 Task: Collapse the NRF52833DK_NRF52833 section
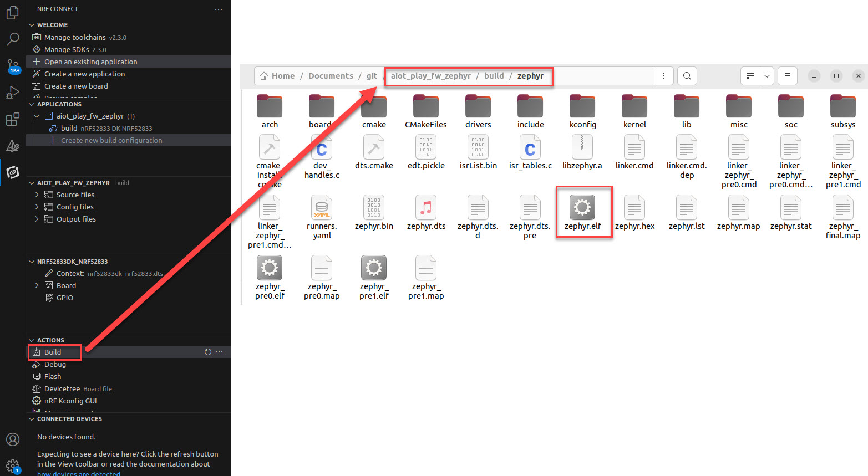point(32,262)
